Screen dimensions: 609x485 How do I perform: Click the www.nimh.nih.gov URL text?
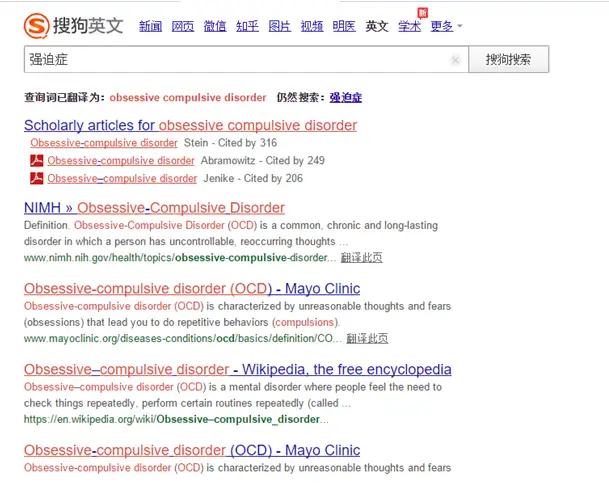[180, 258]
